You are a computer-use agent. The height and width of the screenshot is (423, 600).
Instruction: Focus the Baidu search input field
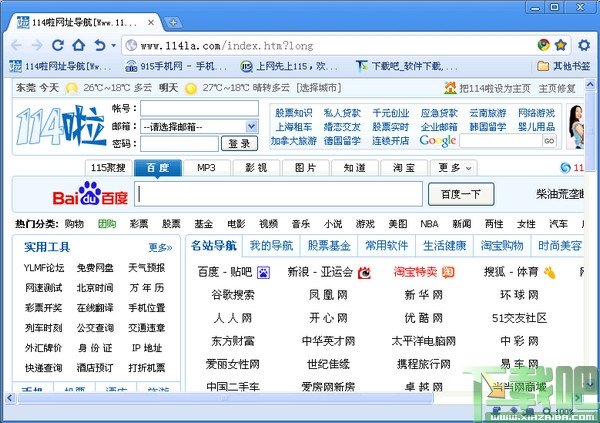coord(278,194)
